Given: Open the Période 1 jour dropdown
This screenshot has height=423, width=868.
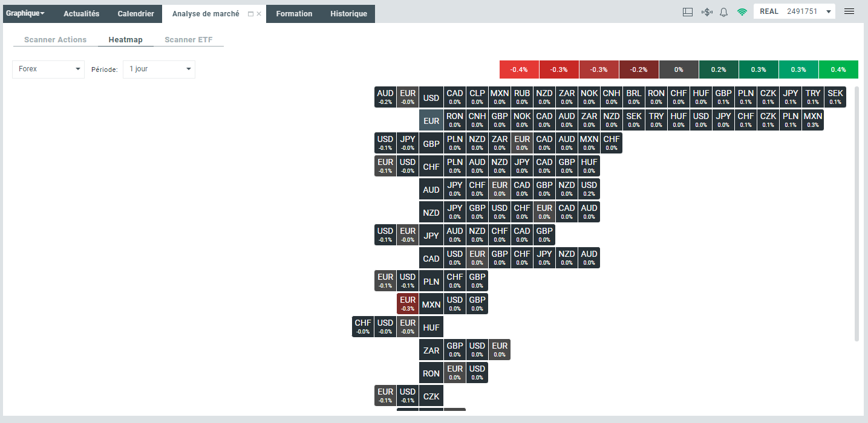Looking at the screenshot, I should click(x=158, y=69).
